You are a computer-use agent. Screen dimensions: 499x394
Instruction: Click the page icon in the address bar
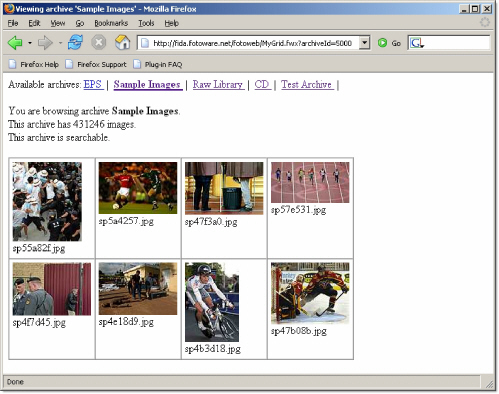click(x=145, y=43)
